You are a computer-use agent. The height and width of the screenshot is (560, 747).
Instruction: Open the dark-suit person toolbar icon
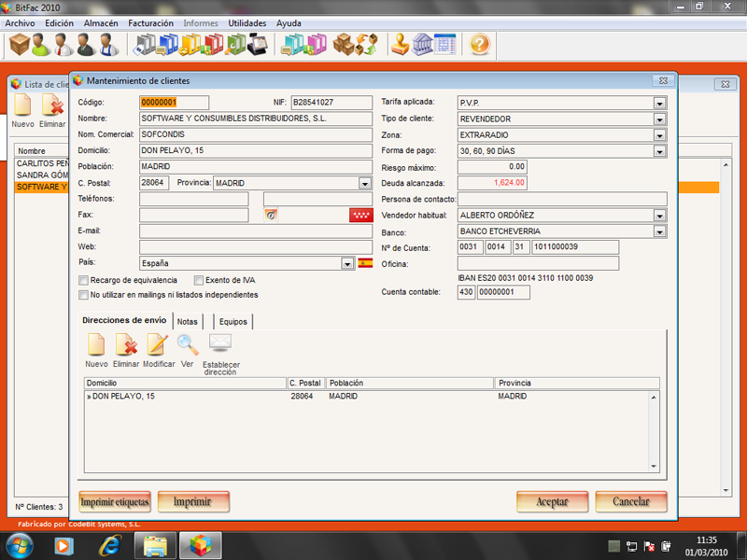86,44
